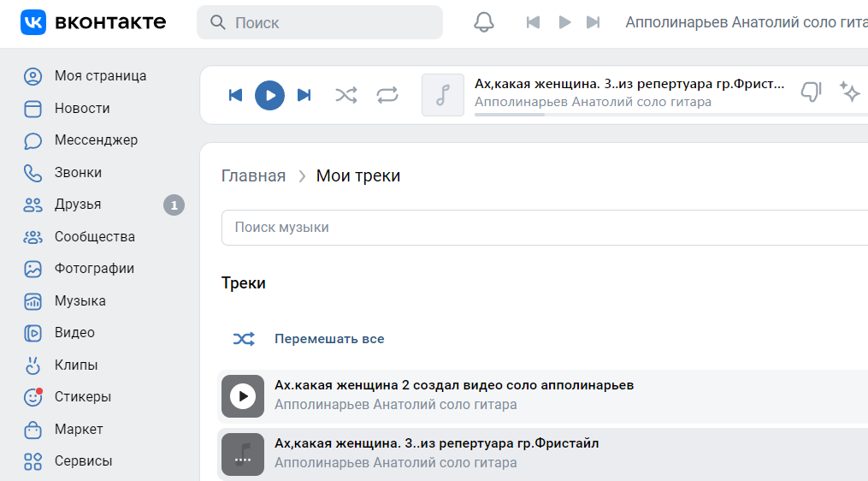
Task: Click cover of playing track Ах,какая женщина. 3
Action: [x=243, y=454]
